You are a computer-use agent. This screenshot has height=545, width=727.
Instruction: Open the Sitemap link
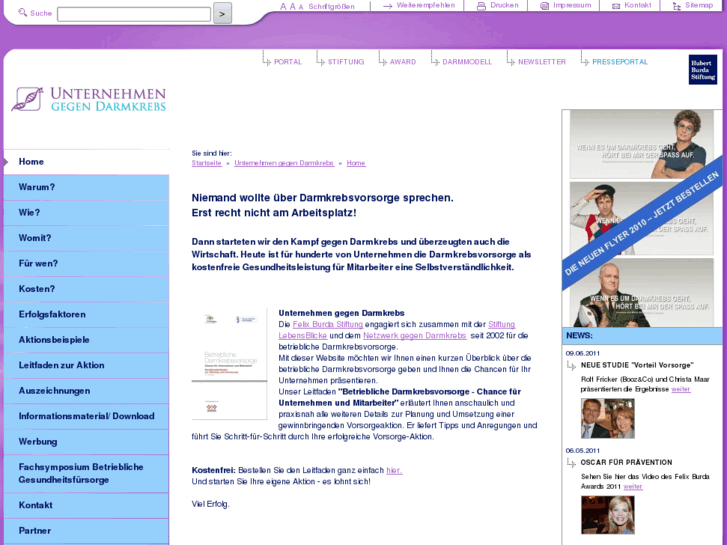coord(699,5)
